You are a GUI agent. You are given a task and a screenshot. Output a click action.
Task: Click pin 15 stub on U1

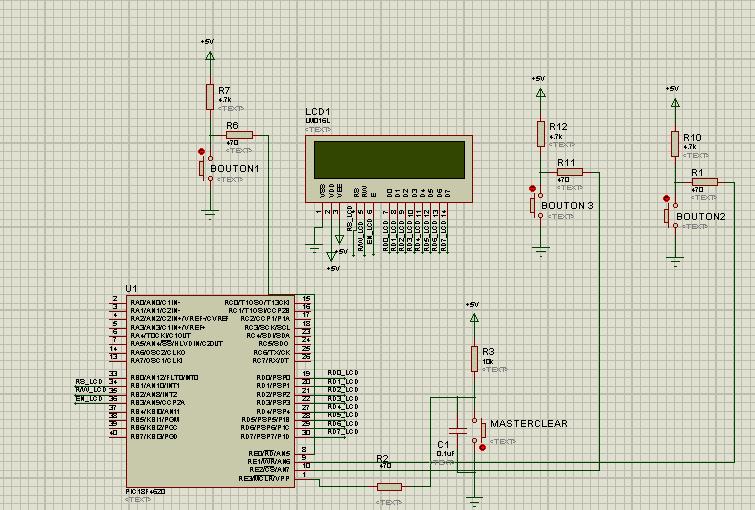(x=303, y=302)
